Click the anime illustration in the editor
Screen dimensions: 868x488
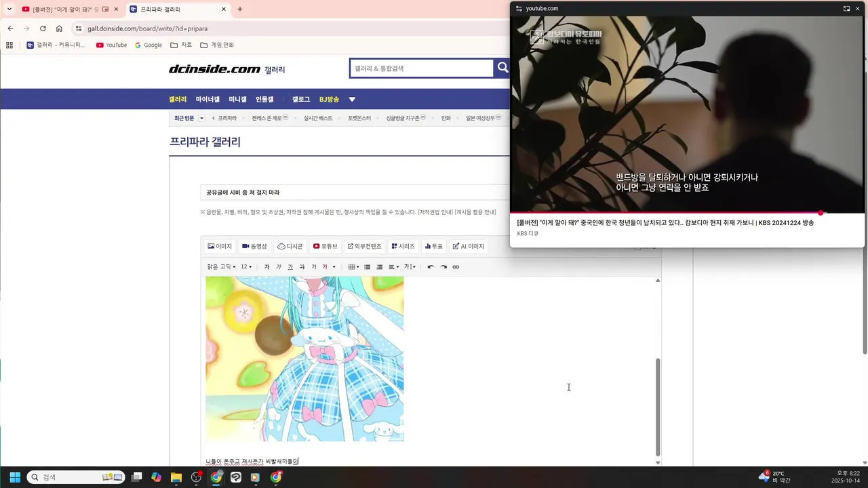pyautogui.click(x=304, y=359)
